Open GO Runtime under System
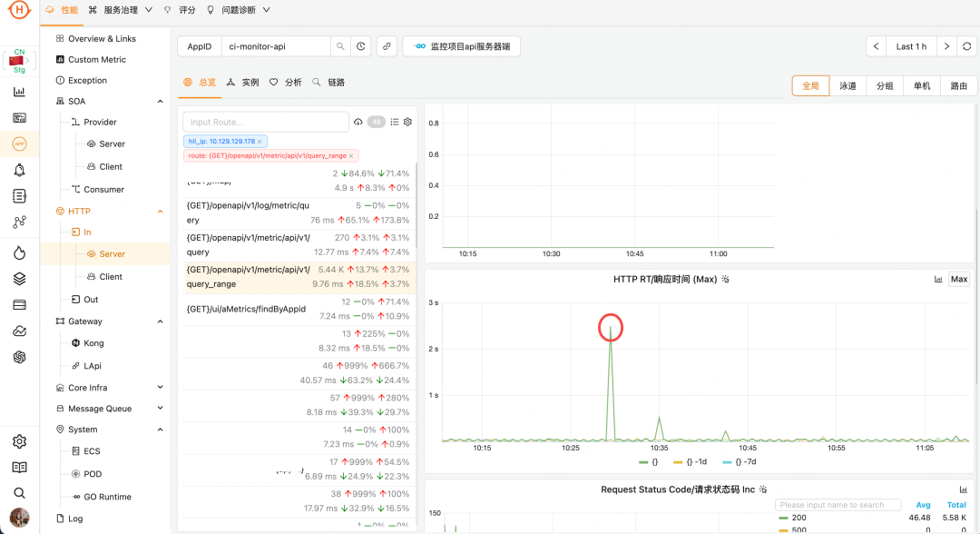 click(102, 497)
